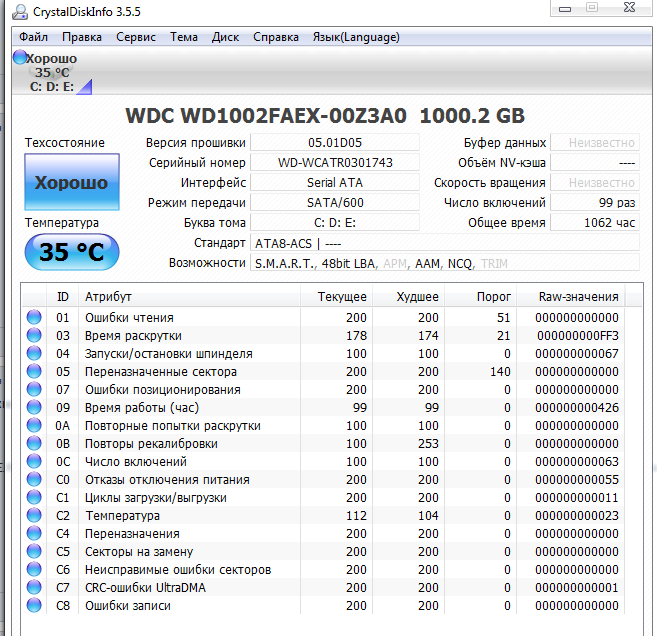Click status orb for Переназначенные сектора row
The width and height of the screenshot is (657, 636).
tap(35, 372)
